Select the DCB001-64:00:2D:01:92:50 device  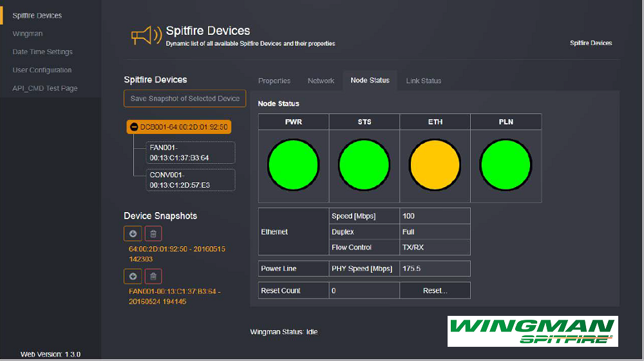coord(179,127)
